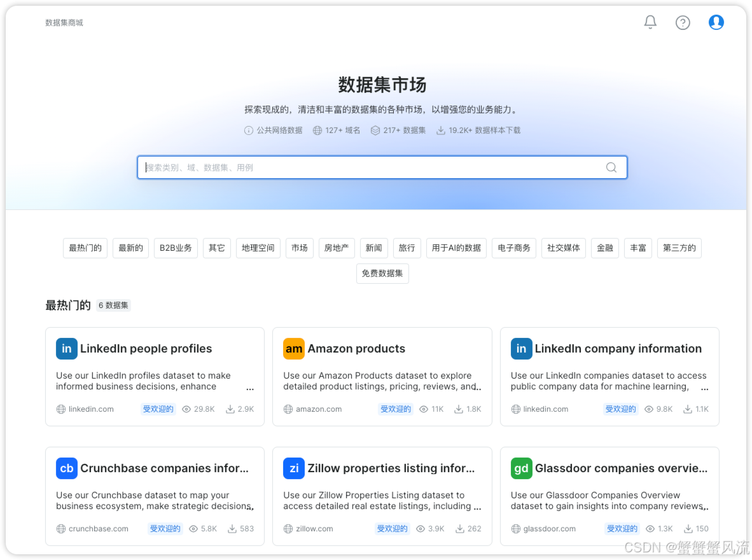Select the 最新的 category filter
The width and height of the screenshot is (752, 560).
[130, 248]
